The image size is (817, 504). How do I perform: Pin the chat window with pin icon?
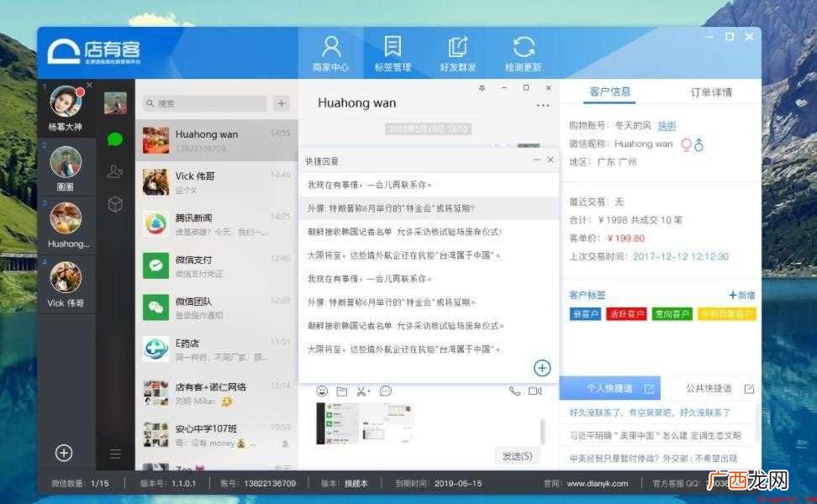tap(482, 88)
